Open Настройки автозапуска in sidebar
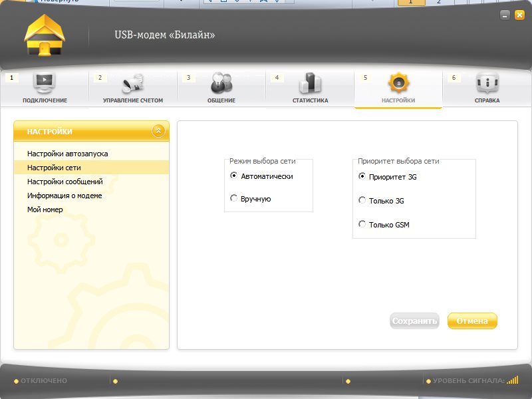 pos(68,154)
